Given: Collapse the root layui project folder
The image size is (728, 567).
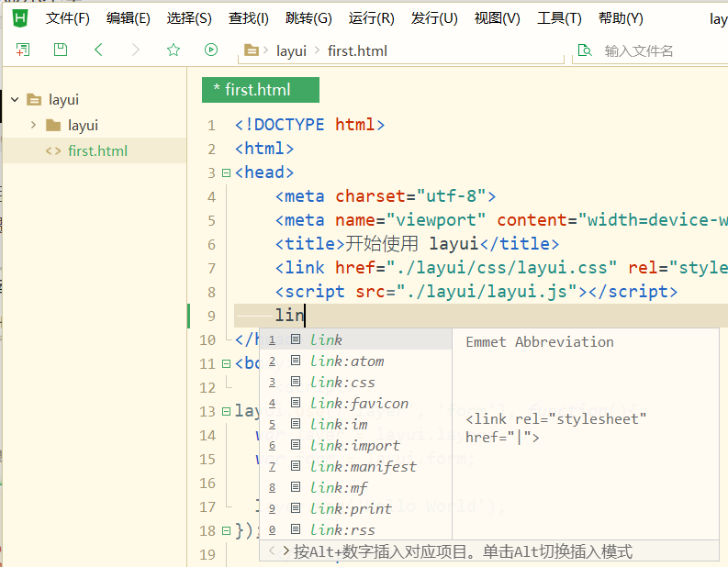Looking at the screenshot, I should point(15,99).
